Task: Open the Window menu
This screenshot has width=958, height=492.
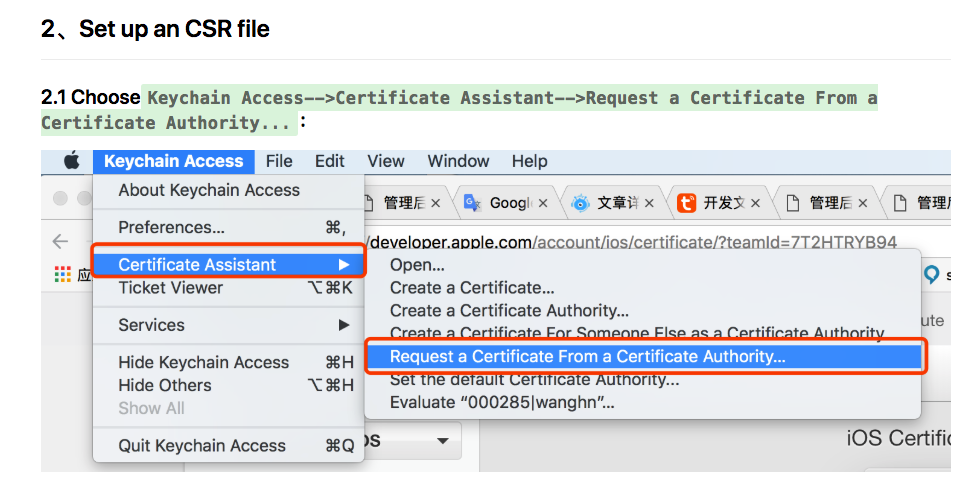Action: (458, 161)
